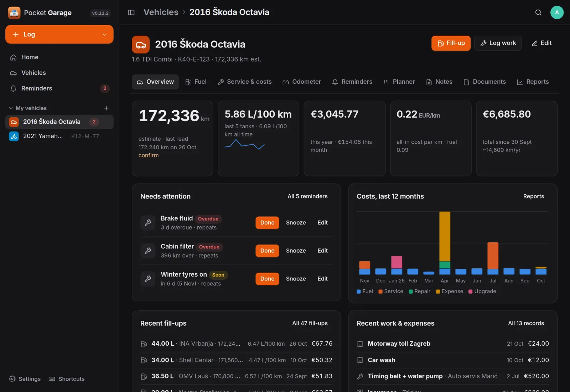Expand the Log button dropdown arrow
Image resolution: width=570 pixels, height=392 pixels.
click(x=104, y=35)
